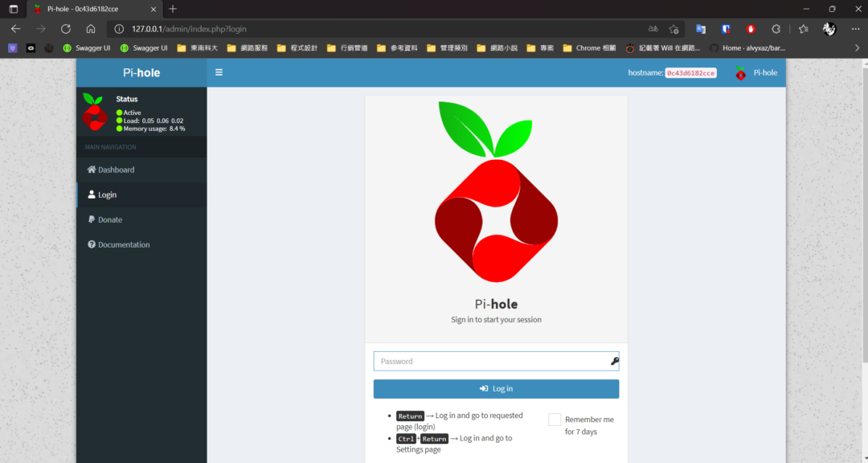The image size is (868, 463).
Task: Expand the 專案 bookmark folder
Action: click(x=540, y=48)
